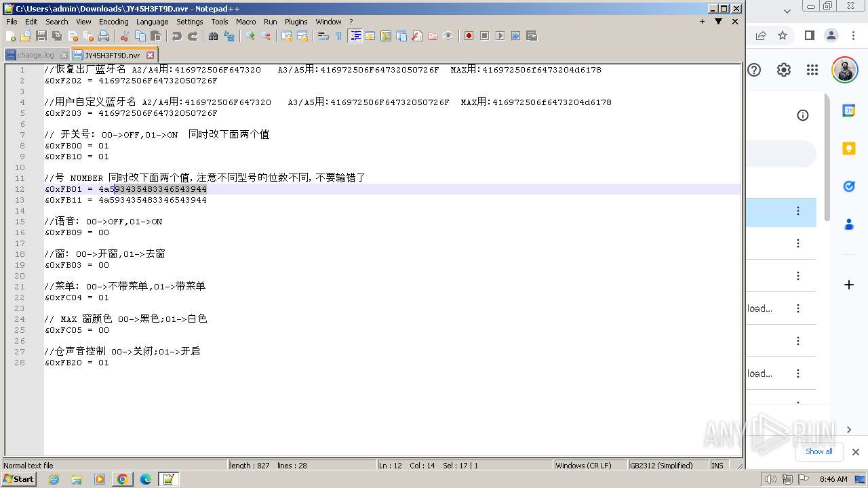Screen dimensions: 868x488
Task: Click the Zoom Out toolbar icon
Action: (266, 36)
